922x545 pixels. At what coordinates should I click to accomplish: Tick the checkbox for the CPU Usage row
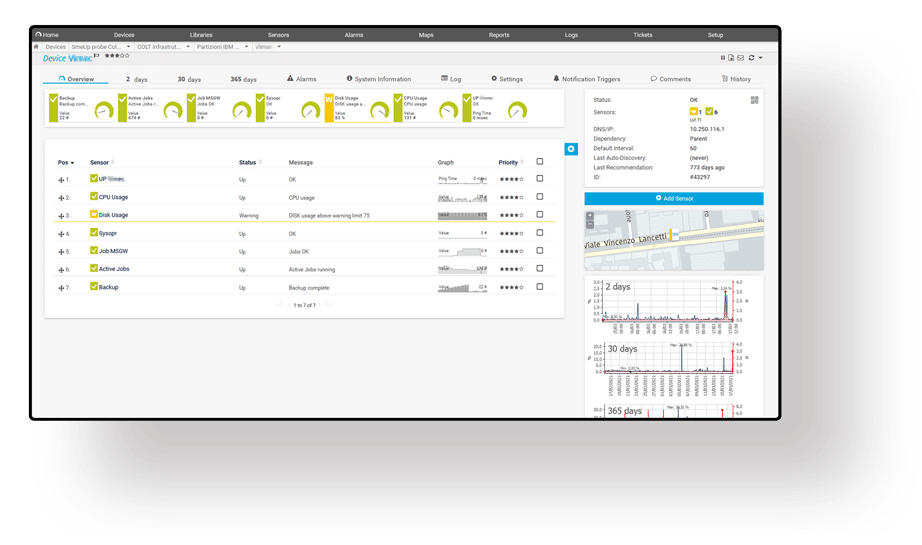click(540, 197)
